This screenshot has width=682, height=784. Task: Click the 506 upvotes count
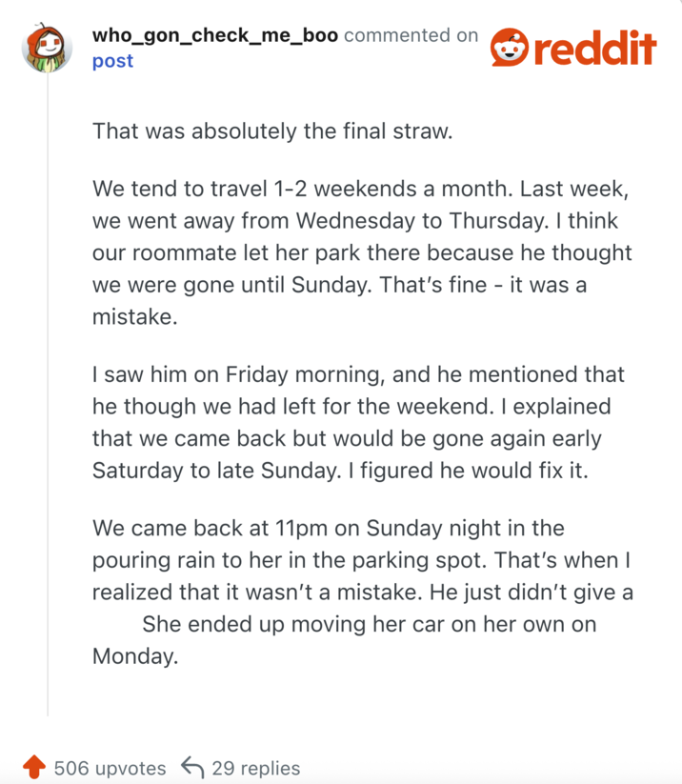[110, 768]
